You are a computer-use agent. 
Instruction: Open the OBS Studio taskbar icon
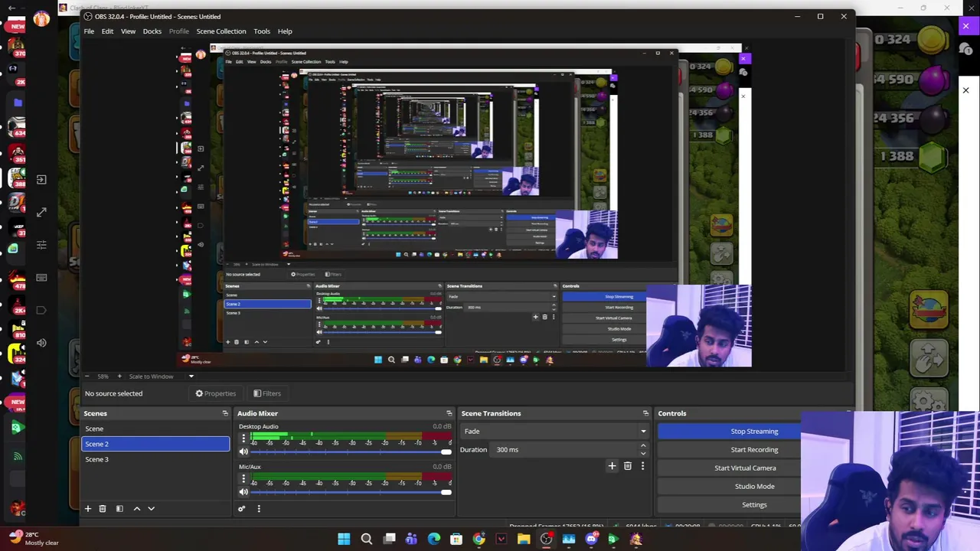[x=546, y=540]
